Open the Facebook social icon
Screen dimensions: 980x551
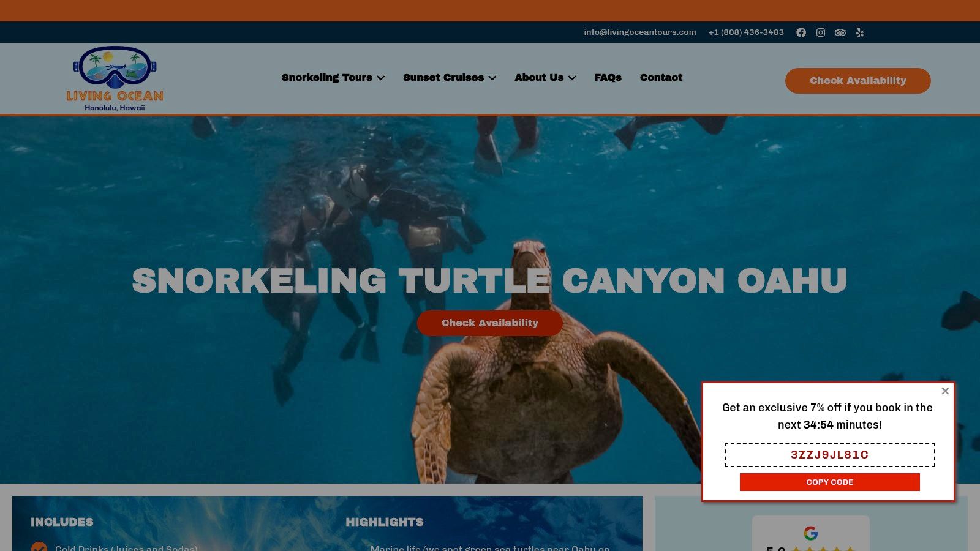pyautogui.click(x=801, y=32)
